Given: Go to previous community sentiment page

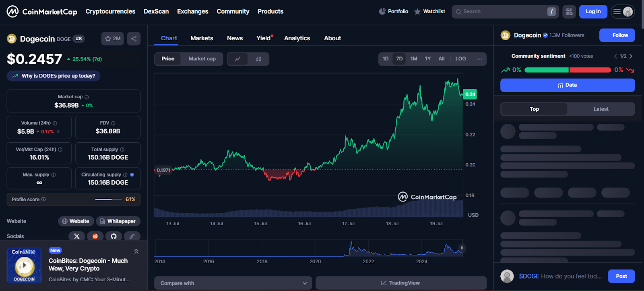Looking at the screenshot, I should click(615, 56).
